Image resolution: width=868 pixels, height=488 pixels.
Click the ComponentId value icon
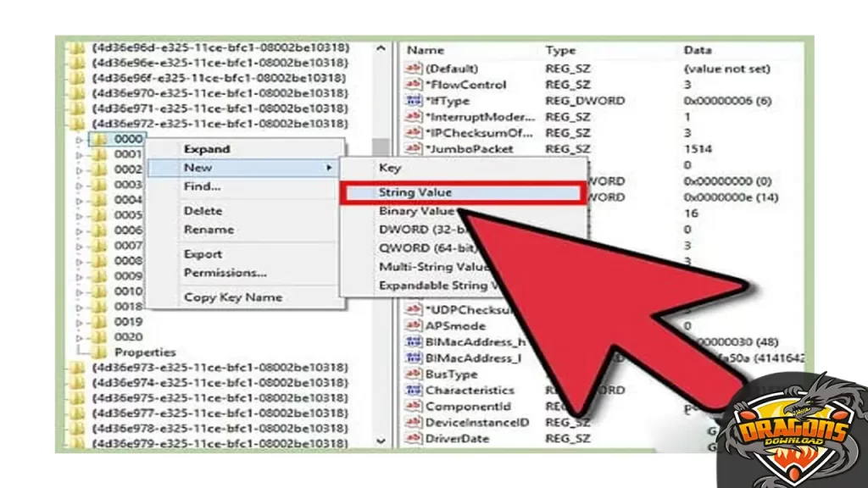tap(413, 406)
